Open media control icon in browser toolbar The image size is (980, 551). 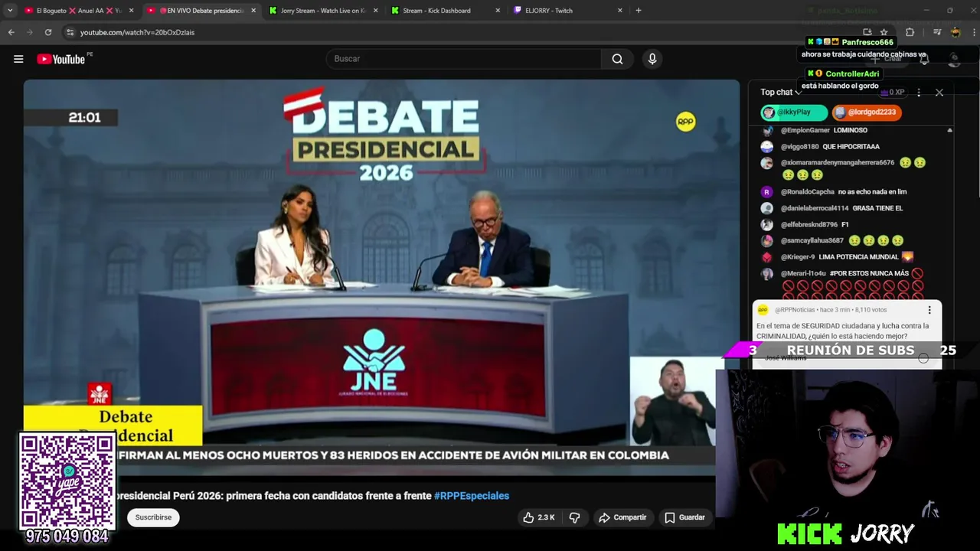(936, 32)
